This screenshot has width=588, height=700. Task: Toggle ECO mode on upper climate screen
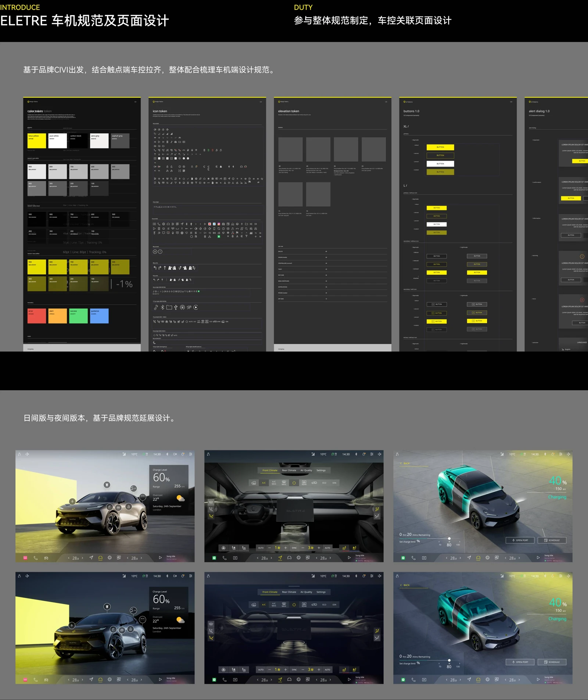pos(324,483)
